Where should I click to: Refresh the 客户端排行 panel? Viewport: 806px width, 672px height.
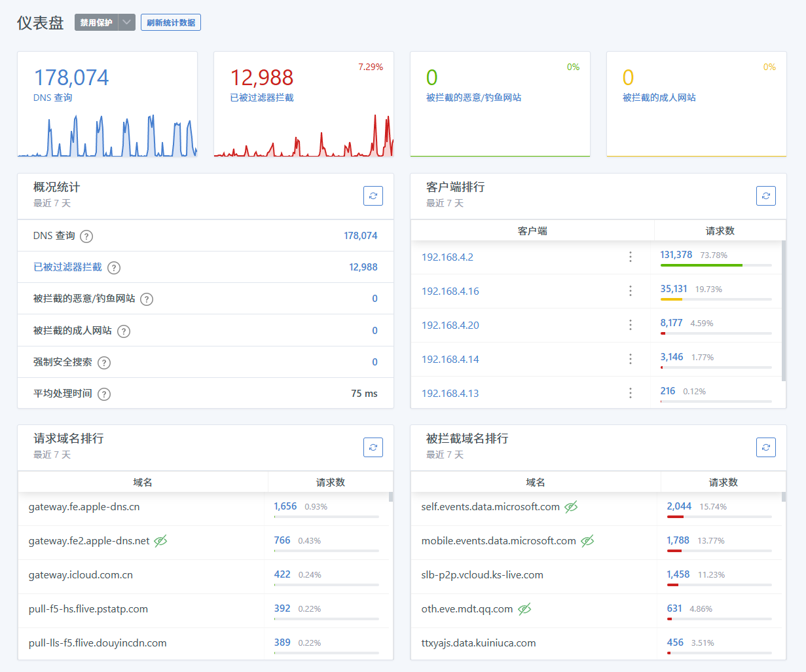tap(766, 196)
